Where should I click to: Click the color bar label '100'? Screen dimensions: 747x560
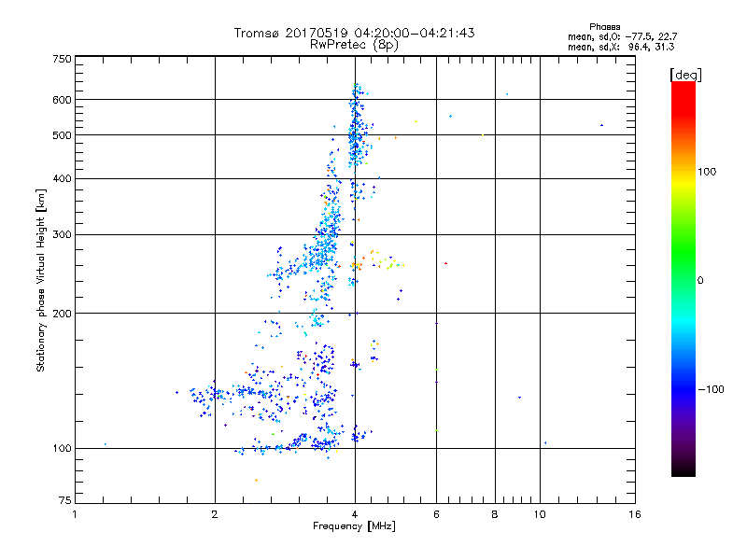[707, 172]
